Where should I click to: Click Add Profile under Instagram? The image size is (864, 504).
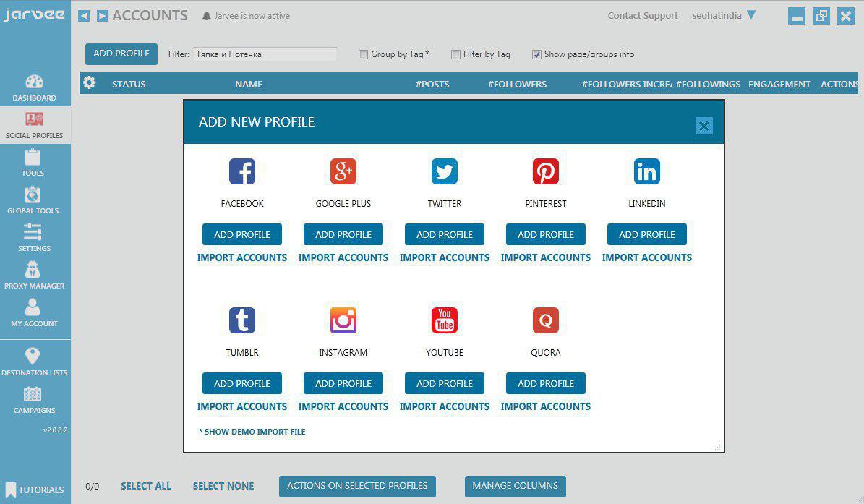[343, 383]
